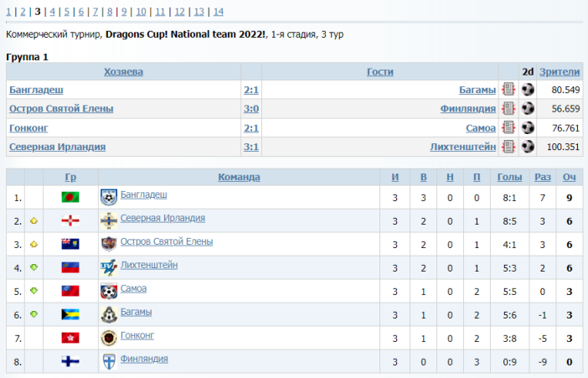588x378 pixels.
Task: Click the Багамы flag in standings
Action: (x=70, y=314)
